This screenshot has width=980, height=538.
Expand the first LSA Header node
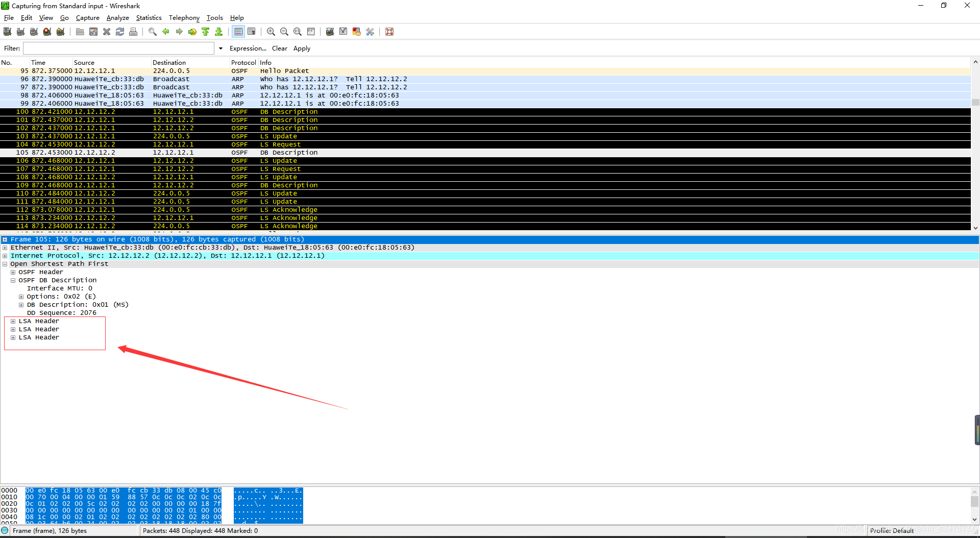(x=13, y=321)
